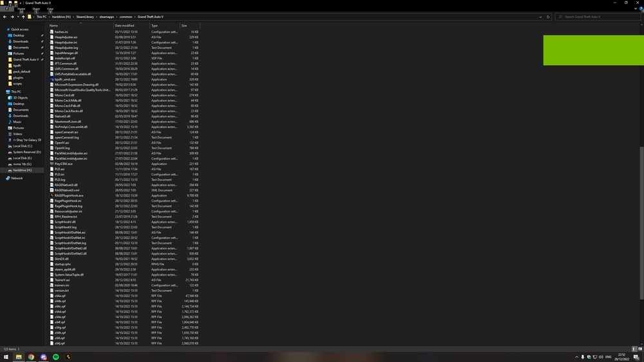Select the PlayGTAV.exe application icon
The image size is (644, 362).
(x=52, y=164)
